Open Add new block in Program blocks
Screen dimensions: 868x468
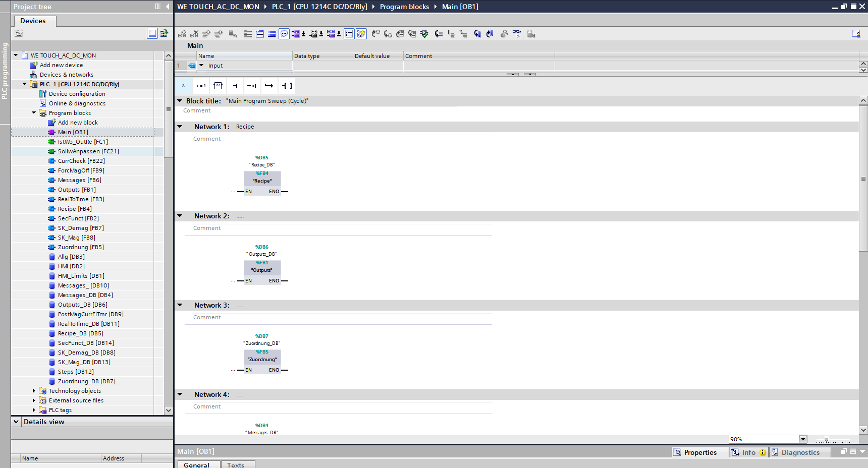coord(78,123)
